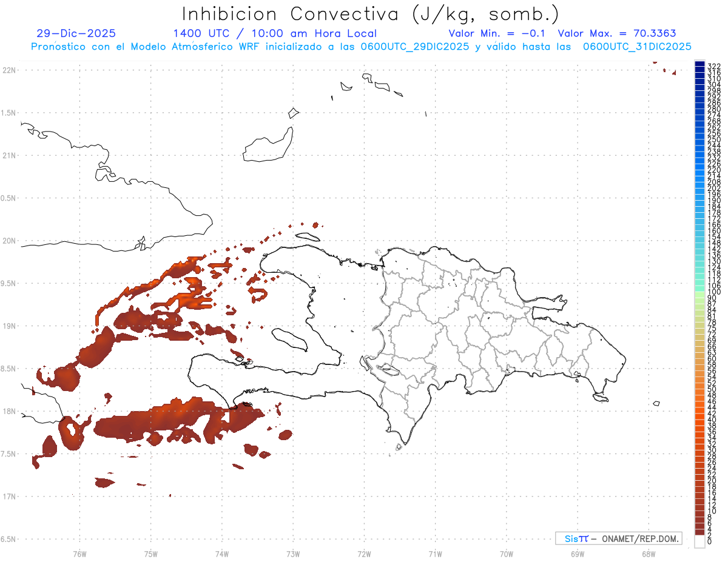Click the "8.5N" latitude label
The image size is (728, 562).
[8, 369]
